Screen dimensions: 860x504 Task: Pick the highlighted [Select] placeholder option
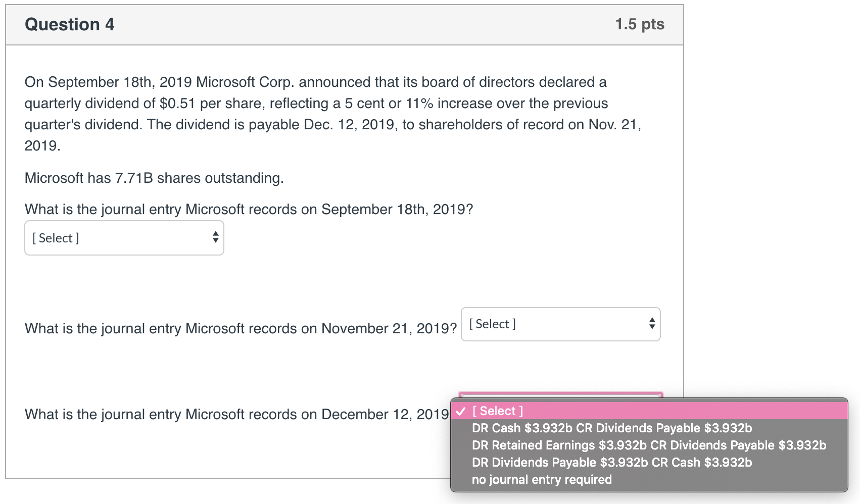[498, 411]
